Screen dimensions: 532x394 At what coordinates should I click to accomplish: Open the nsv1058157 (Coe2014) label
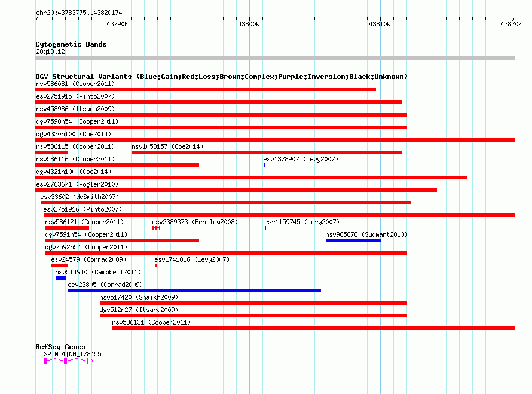[167, 146]
